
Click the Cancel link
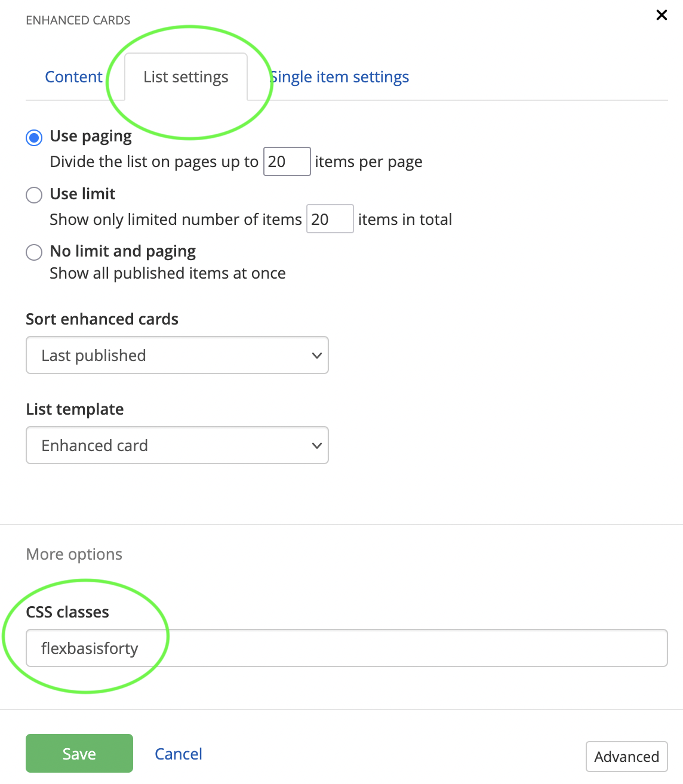coord(178,754)
